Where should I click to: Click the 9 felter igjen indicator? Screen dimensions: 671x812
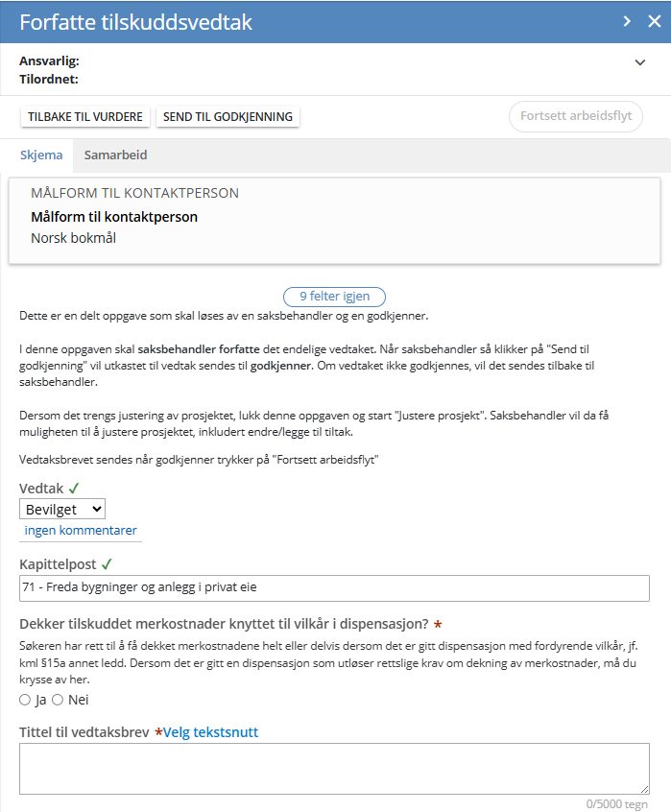pyautogui.click(x=334, y=297)
